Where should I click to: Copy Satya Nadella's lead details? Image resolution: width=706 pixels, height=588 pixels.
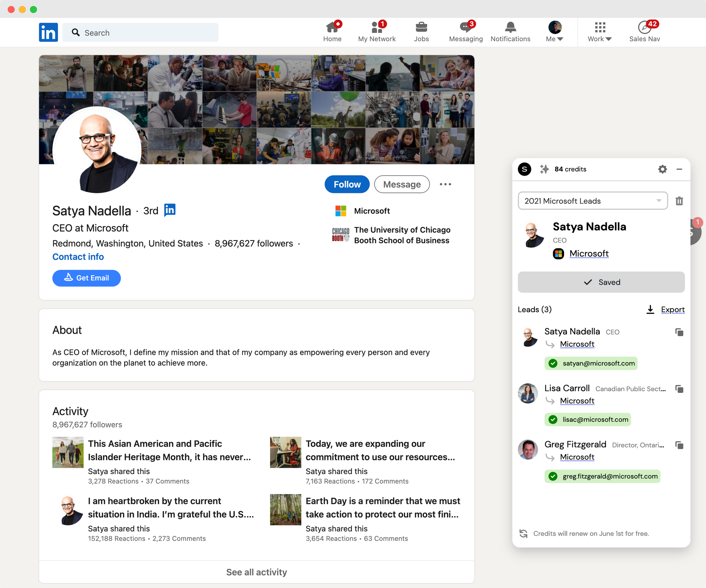coord(679,332)
